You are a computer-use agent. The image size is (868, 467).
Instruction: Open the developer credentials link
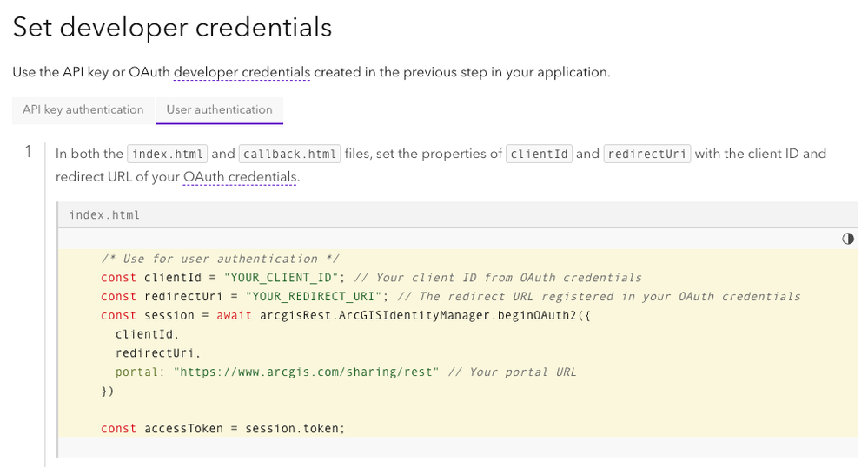coord(242,73)
